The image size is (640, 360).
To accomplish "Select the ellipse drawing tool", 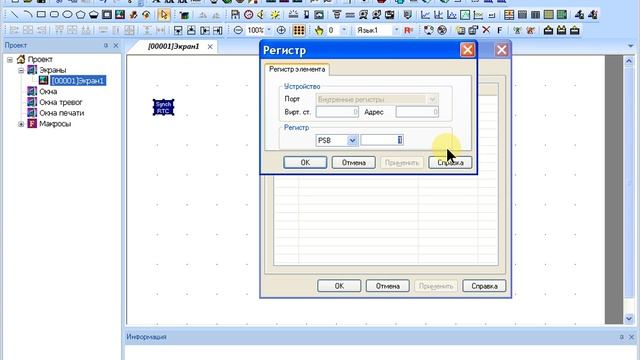I will (x=67, y=15).
